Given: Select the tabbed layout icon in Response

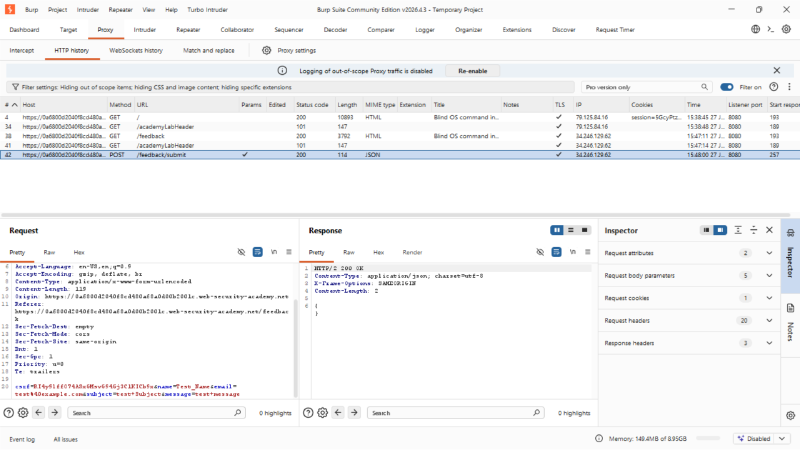Looking at the screenshot, I should [584, 230].
